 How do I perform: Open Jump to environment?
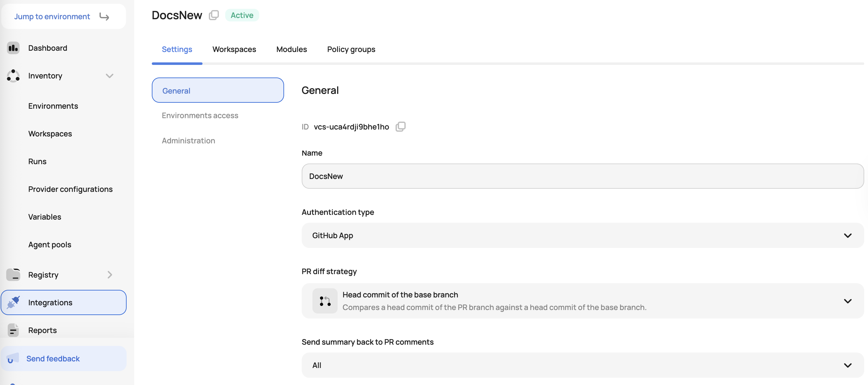tap(64, 16)
